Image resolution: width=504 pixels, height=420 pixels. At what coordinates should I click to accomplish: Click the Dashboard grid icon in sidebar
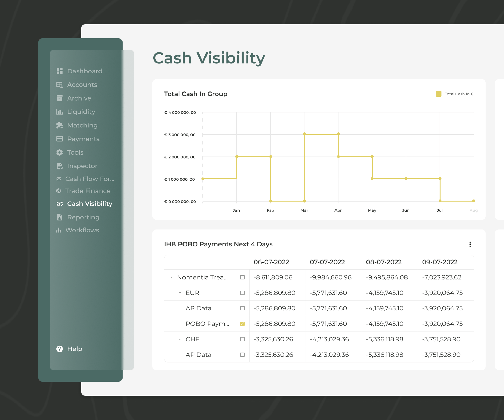[x=59, y=71]
